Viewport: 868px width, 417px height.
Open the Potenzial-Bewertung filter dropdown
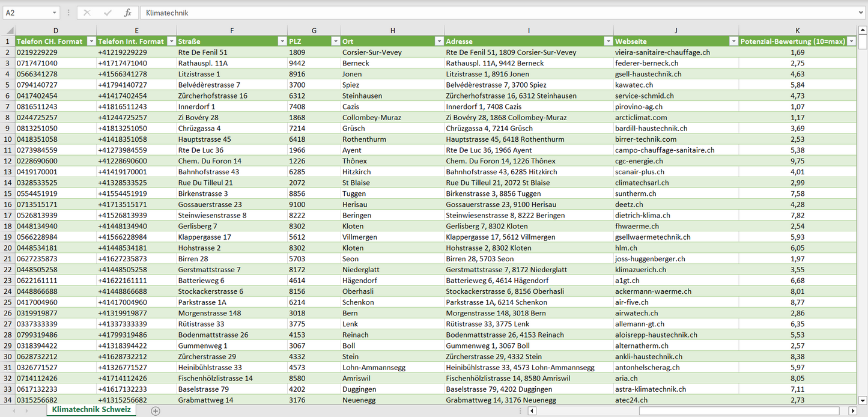851,41
